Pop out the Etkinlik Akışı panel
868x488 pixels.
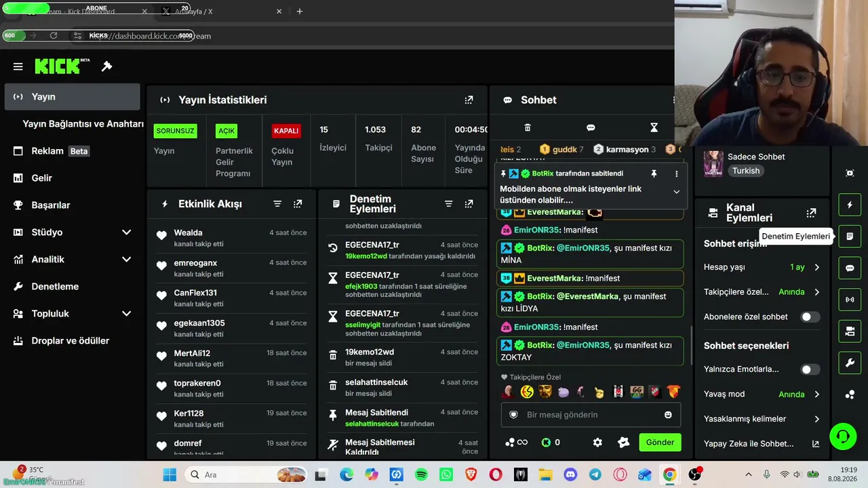(x=298, y=204)
